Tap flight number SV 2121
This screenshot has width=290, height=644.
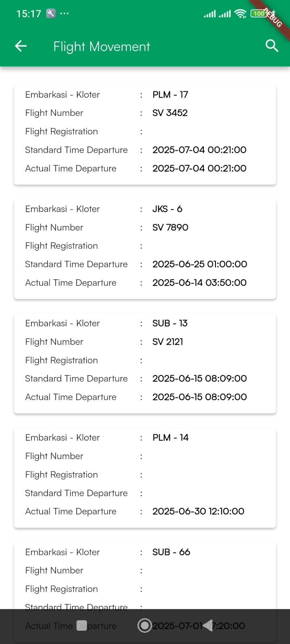coord(168,342)
